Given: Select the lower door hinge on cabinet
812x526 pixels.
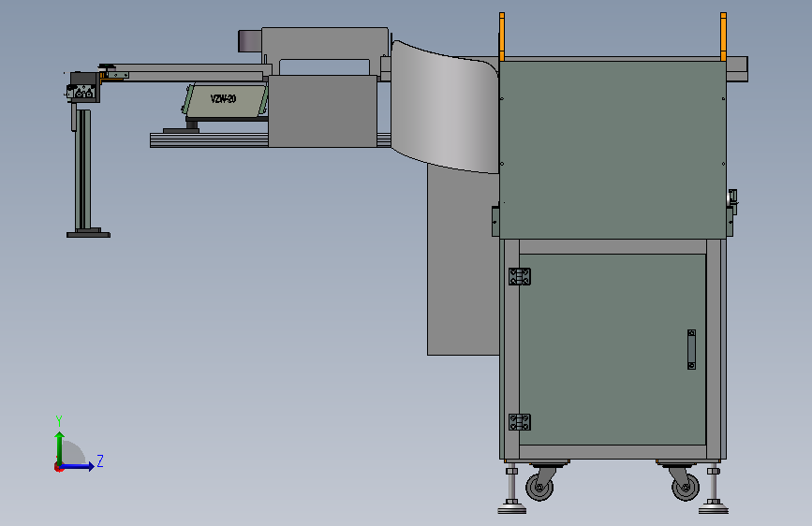Looking at the screenshot, I should [520, 422].
